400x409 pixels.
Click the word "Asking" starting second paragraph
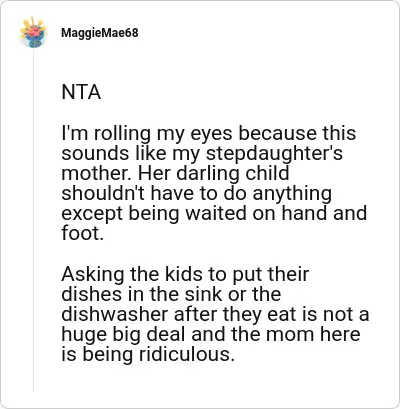[x=94, y=275]
